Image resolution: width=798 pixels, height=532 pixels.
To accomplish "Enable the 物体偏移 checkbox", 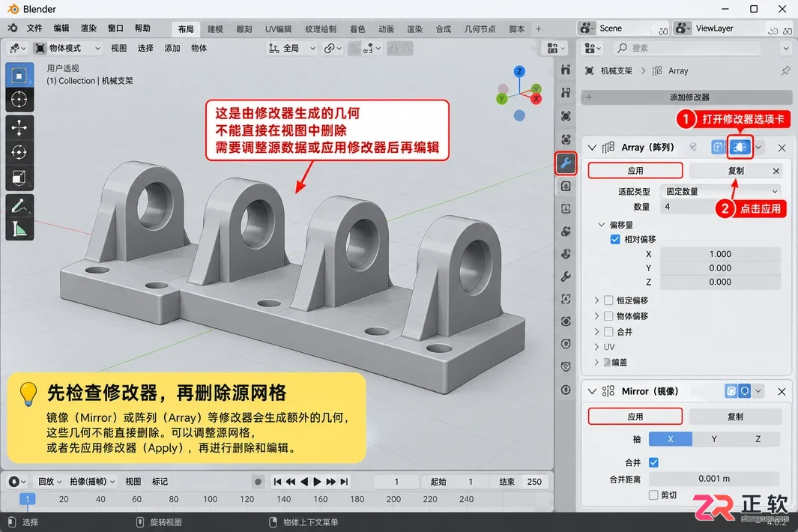I will [x=608, y=316].
